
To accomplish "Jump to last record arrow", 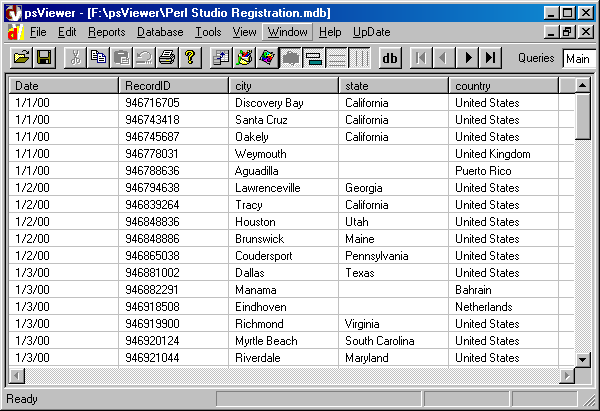I will pos(492,58).
